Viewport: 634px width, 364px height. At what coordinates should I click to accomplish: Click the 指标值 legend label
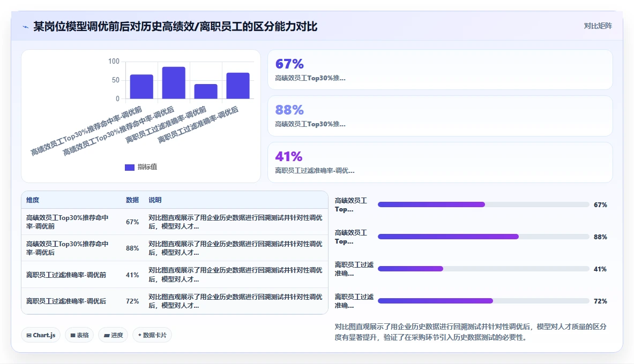tap(147, 167)
